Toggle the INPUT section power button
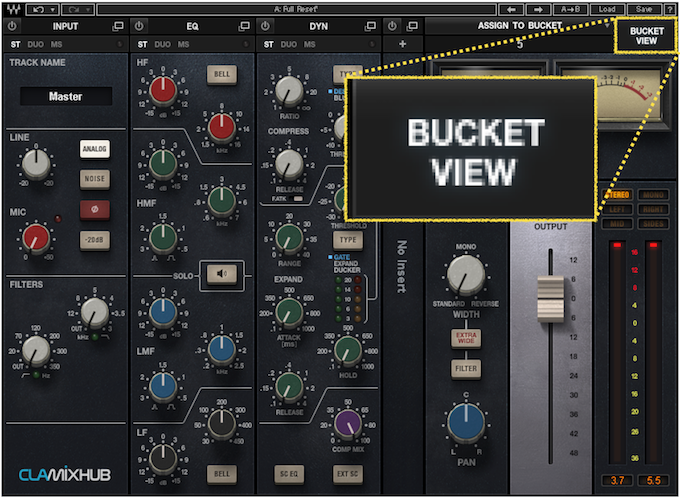The width and height of the screenshot is (680, 498). pos(12,26)
